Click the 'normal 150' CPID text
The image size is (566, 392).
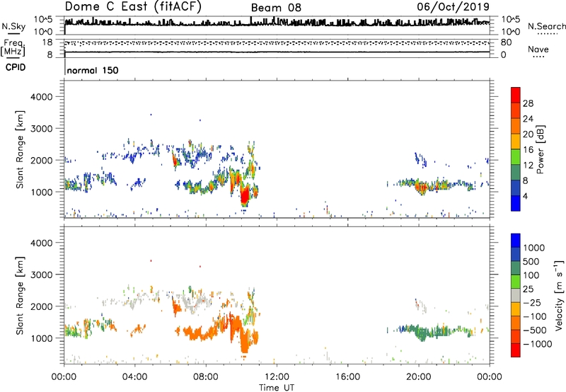93,70
